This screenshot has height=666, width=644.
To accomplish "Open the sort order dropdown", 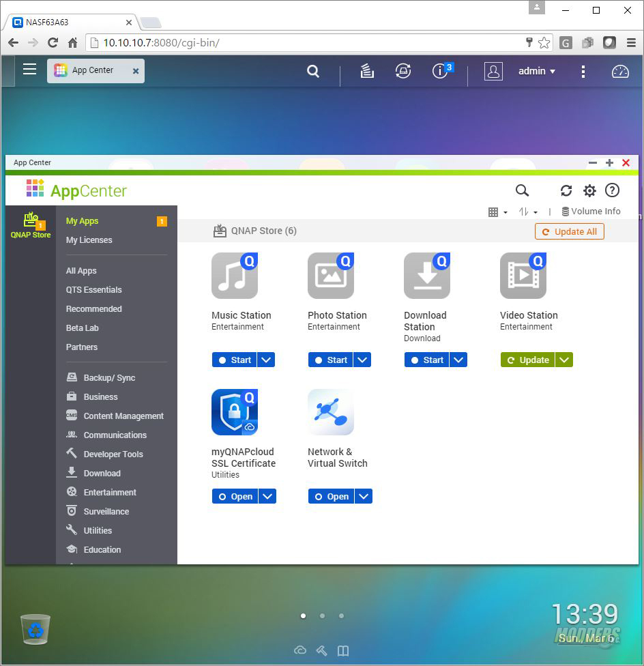I will (528, 212).
